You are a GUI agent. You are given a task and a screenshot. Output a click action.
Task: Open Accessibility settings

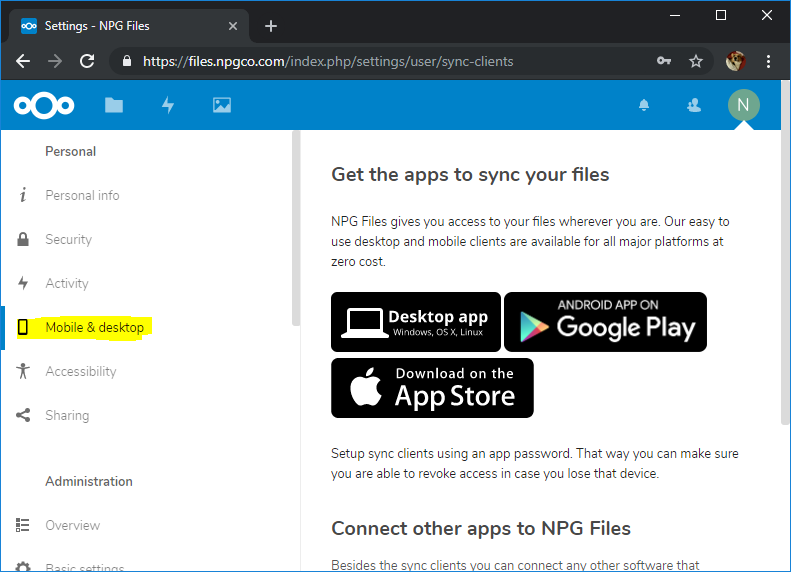(x=81, y=371)
